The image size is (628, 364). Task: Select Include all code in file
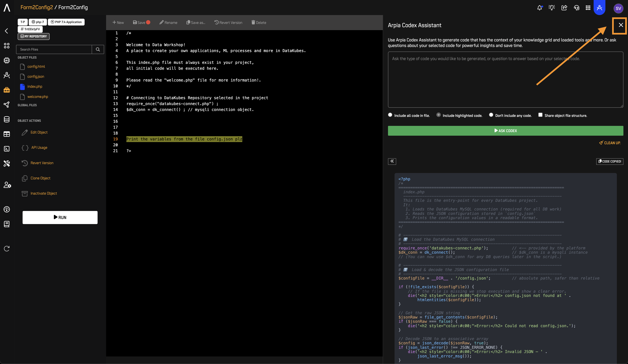(x=390, y=115)
